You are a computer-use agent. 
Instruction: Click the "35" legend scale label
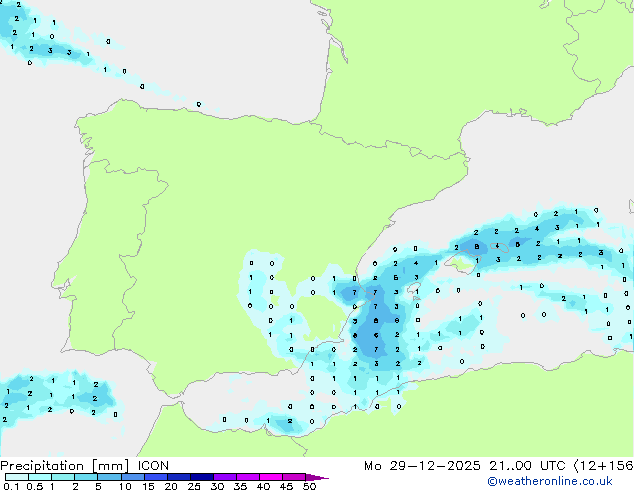240,486
